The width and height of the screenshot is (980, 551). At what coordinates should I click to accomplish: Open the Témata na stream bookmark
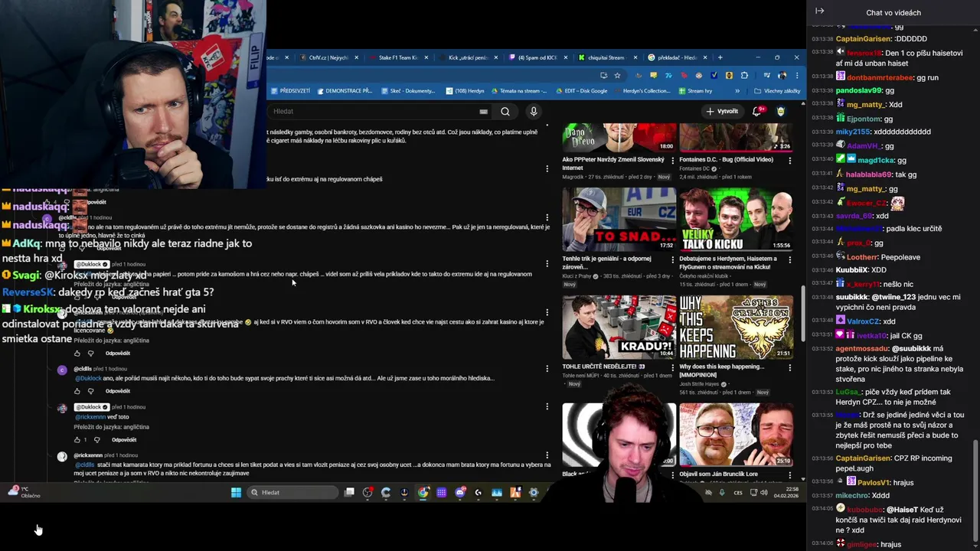click(x=519, y=91)
